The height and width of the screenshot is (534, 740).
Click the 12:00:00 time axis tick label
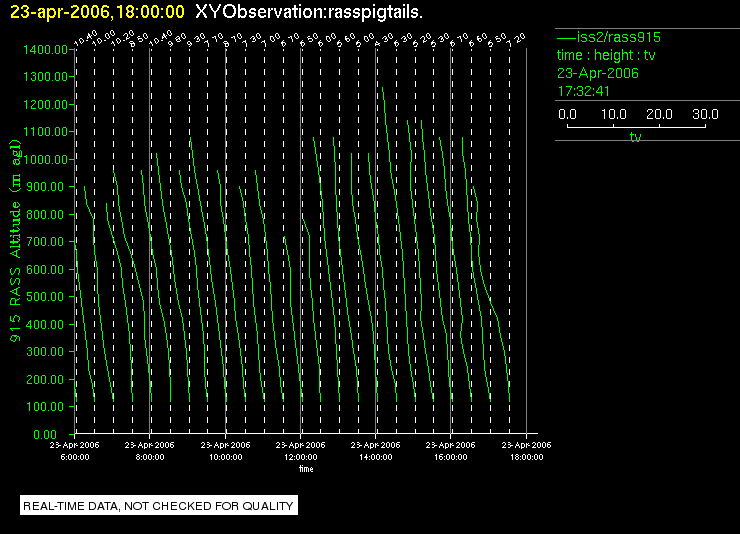click(x=301, y=457)
